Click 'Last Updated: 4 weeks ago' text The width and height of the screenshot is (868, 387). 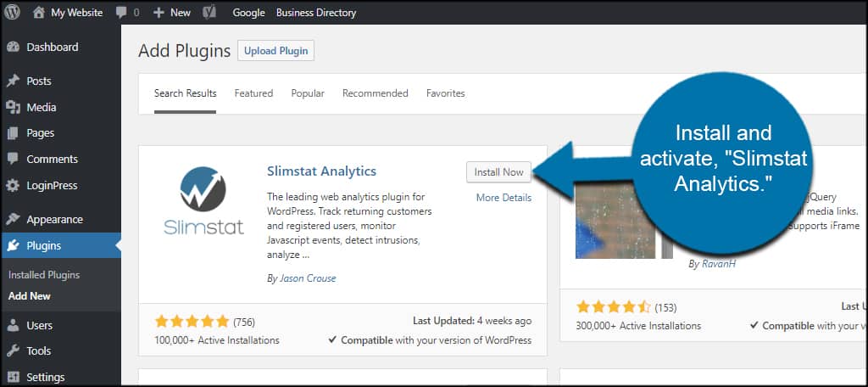point(472,321)
